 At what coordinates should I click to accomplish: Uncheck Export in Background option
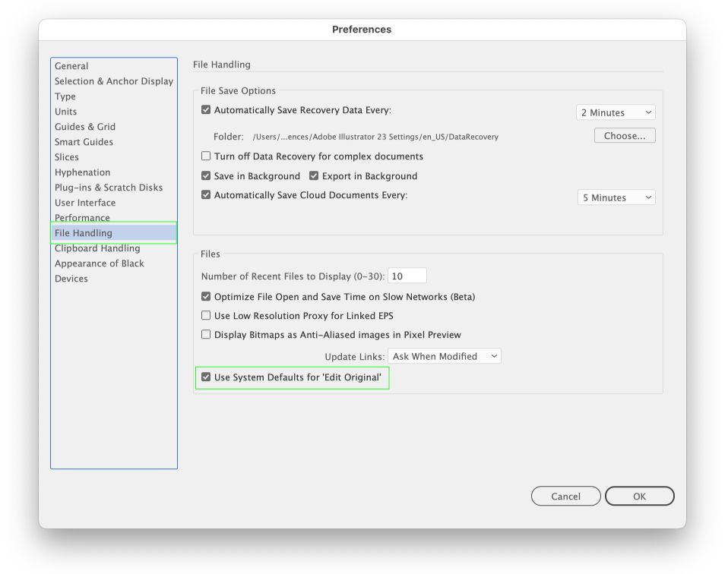pos(314,176)
